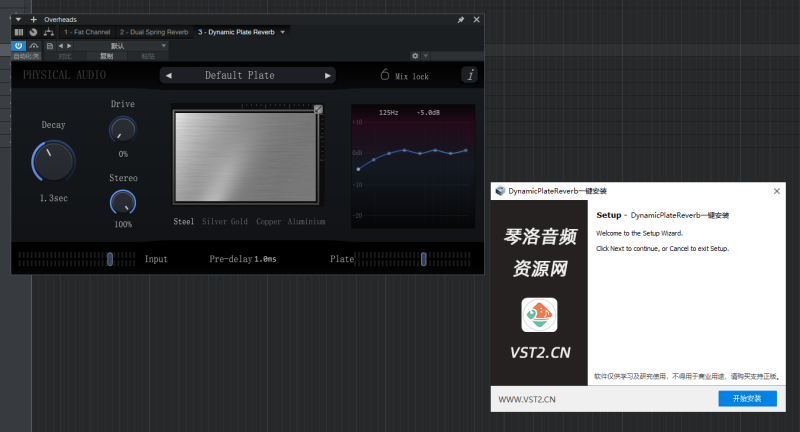800x432 pixels.
Task: Toggle the Mix lock padlock
Action: 385,74
